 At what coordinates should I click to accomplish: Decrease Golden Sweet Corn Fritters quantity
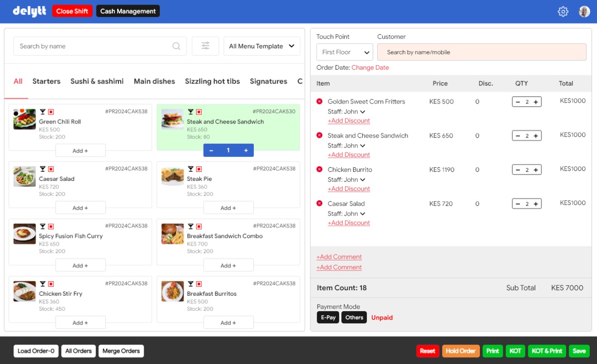point(518,102)
